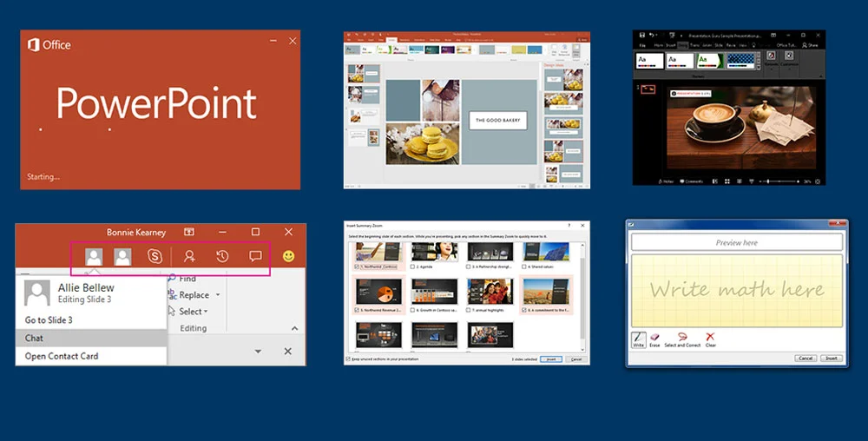This screenshot has height=441, width=868.
Task: Open the Insert tab in dark PowerPoint window
Action: 671,45
